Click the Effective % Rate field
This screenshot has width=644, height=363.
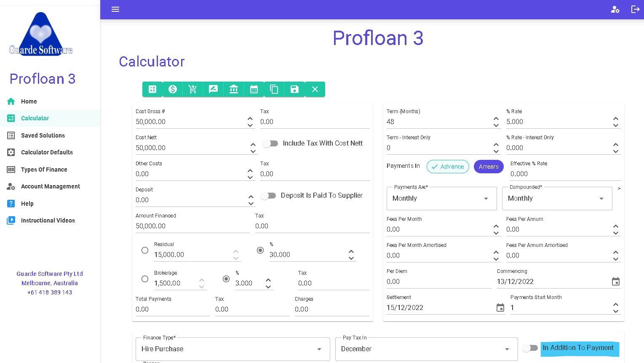tap(566, 174)
